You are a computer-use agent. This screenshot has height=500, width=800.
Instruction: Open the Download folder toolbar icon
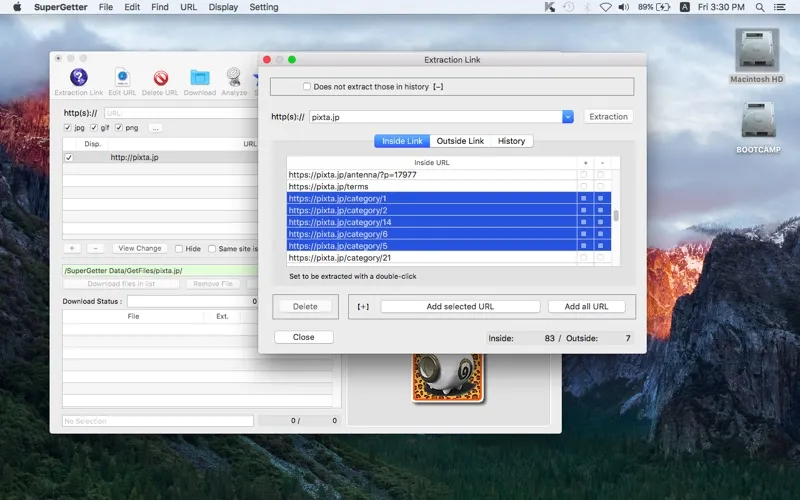point(199,82)
